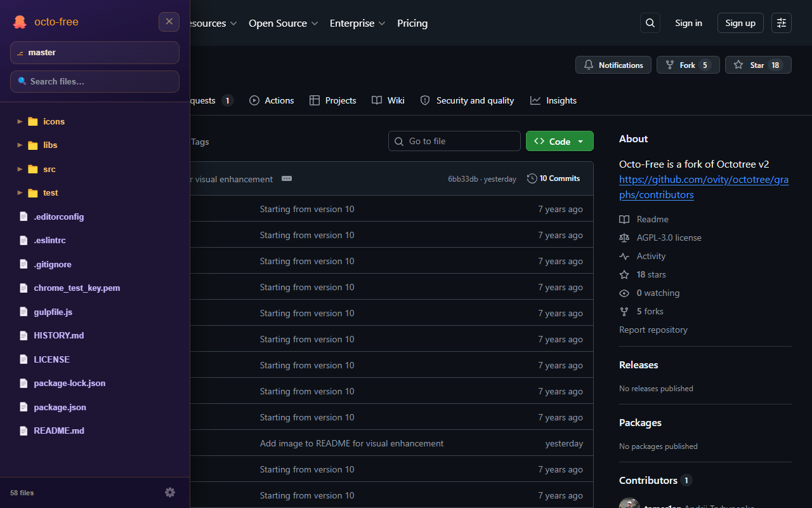
Task: Open octotree contributors URL in About
Action: [x=704, y=187]
